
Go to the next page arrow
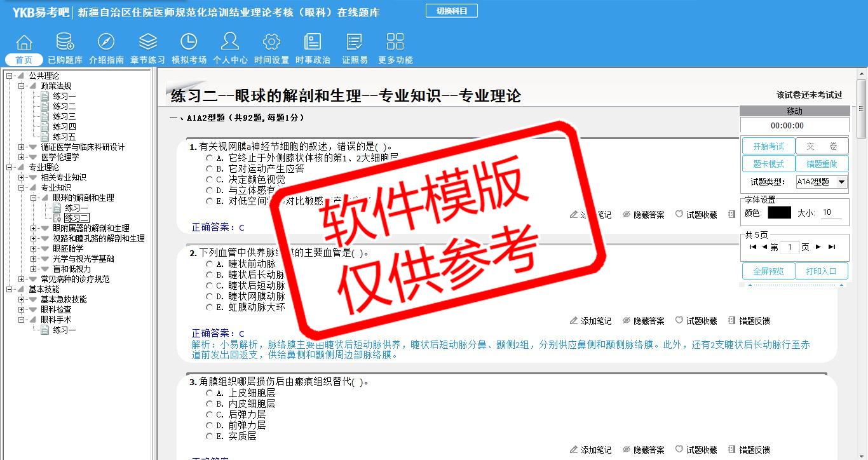[818, 247]
